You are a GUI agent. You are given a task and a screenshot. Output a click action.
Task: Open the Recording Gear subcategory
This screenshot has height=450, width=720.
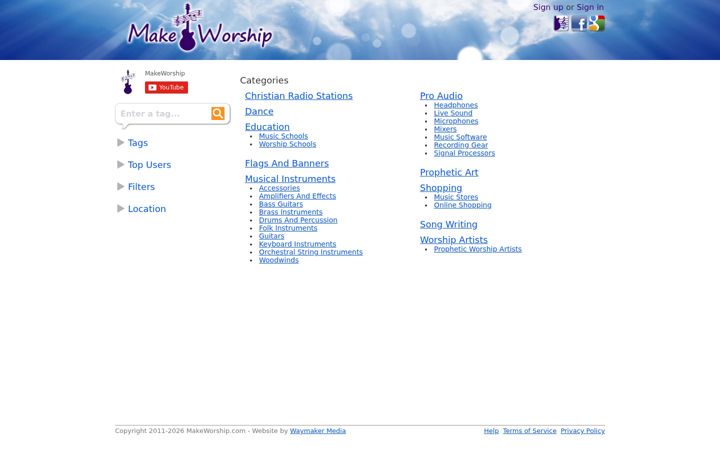click(x=461, y=145)
